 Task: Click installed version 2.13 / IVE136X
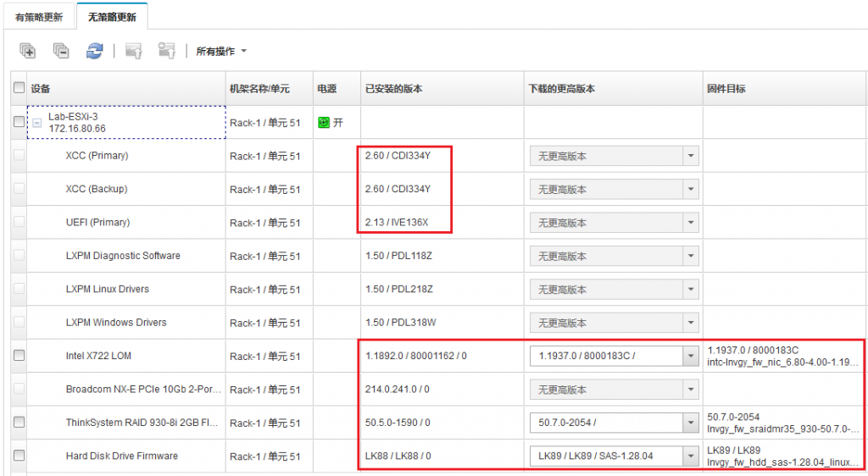(397, 222)
